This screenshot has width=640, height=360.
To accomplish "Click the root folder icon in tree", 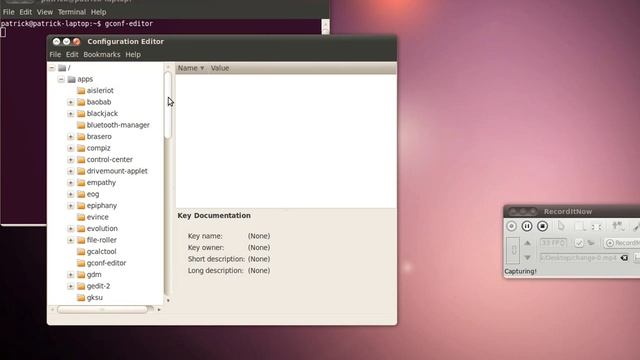I will 62,68.
